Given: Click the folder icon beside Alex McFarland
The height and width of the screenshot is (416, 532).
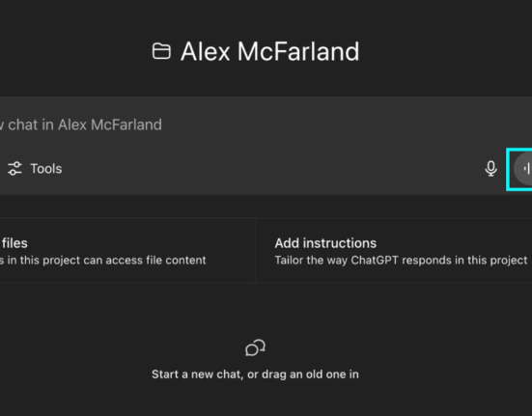Looking at the screenshot, I should 161,51.
